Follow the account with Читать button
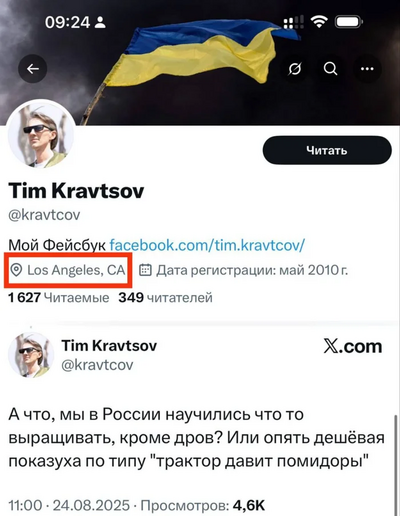400x516 pixels. point(327,150)
